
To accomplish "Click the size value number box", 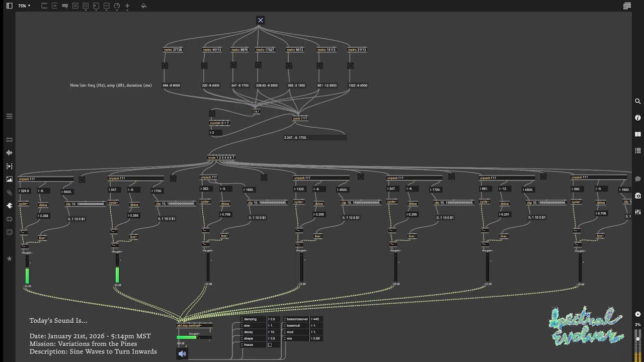I will (x=274, y=325).
